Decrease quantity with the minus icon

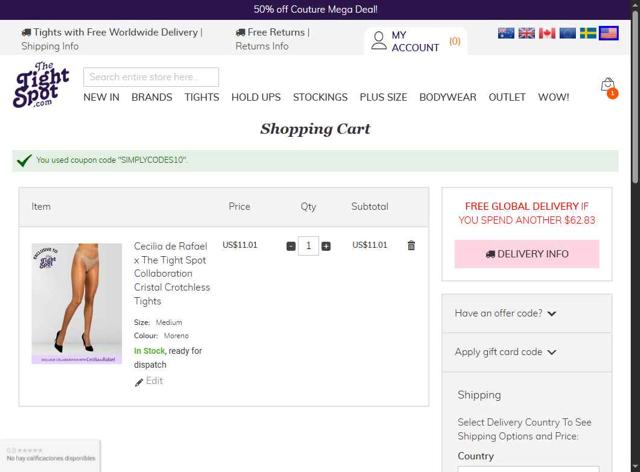point(291,246)
